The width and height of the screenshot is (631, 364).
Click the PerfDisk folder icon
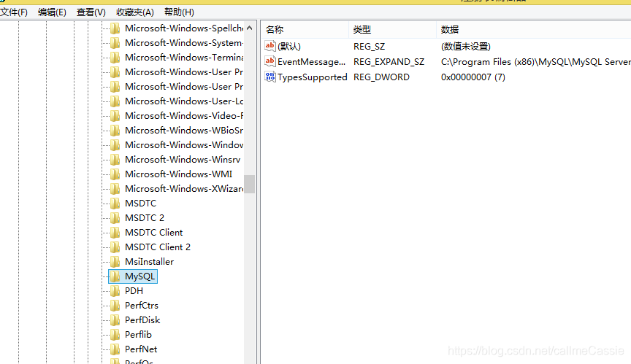tap(115, 320)
